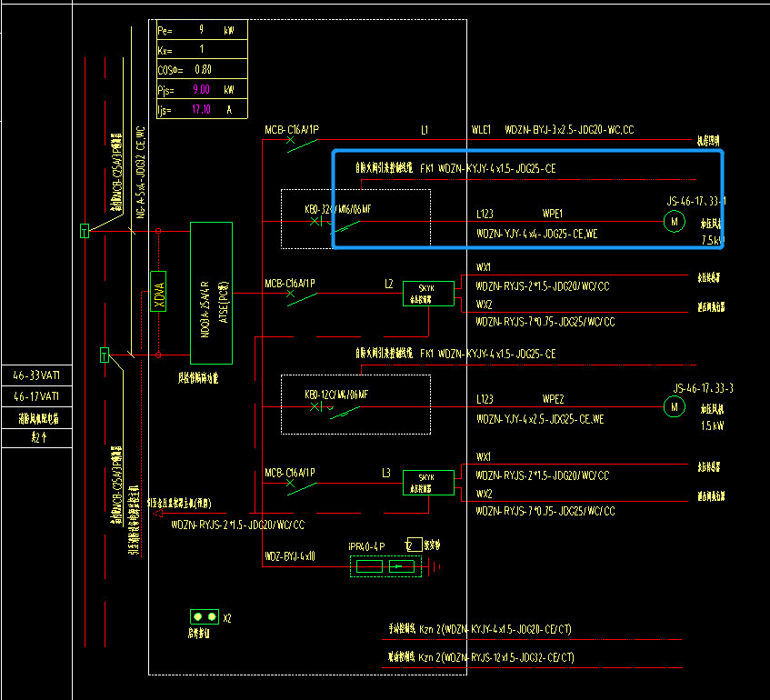
Task: Select the WLE1 circuit label
Action: 481,130
